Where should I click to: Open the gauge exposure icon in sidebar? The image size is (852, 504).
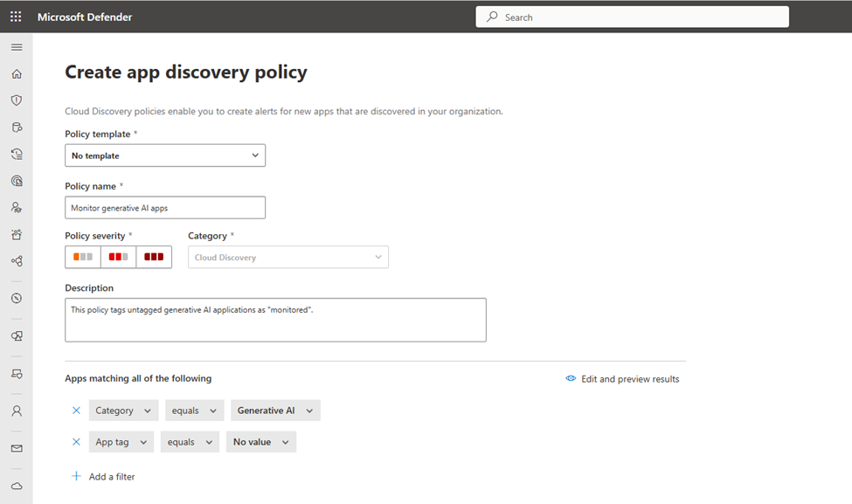pyautogui.click(x=17, y=298)
